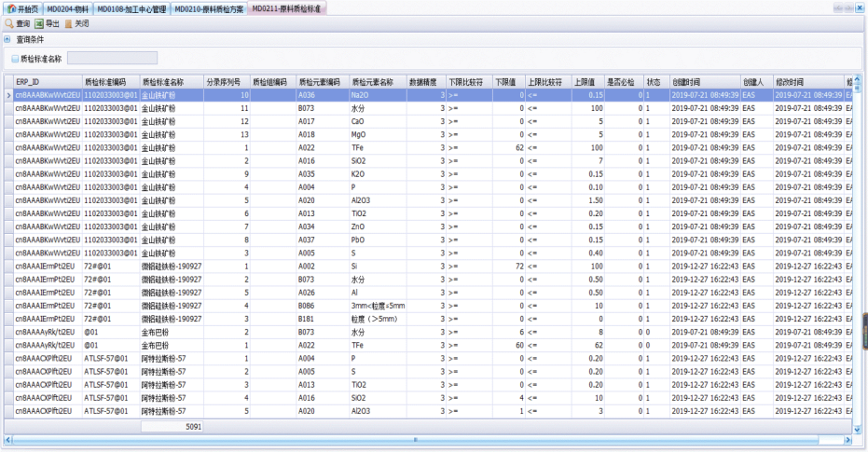Select the K2O element name cell
The height and width of the screenshot is (452, 868).
click(379, 173)
